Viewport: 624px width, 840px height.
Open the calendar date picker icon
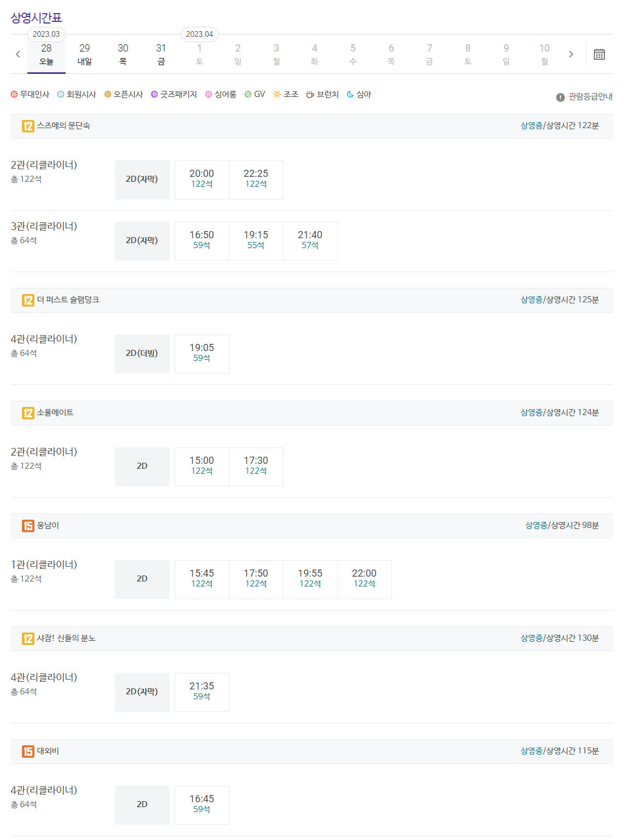coord(599,54)
